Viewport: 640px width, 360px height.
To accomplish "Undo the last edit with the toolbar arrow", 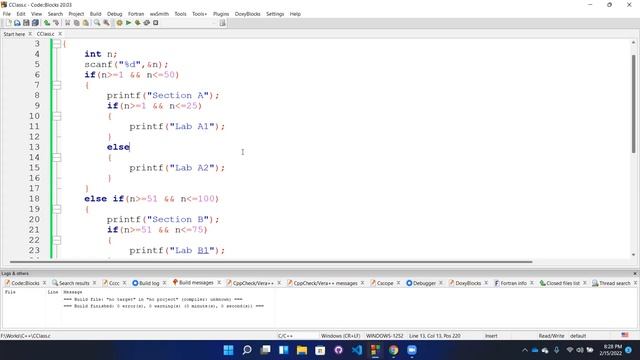I will coord(47,23).
